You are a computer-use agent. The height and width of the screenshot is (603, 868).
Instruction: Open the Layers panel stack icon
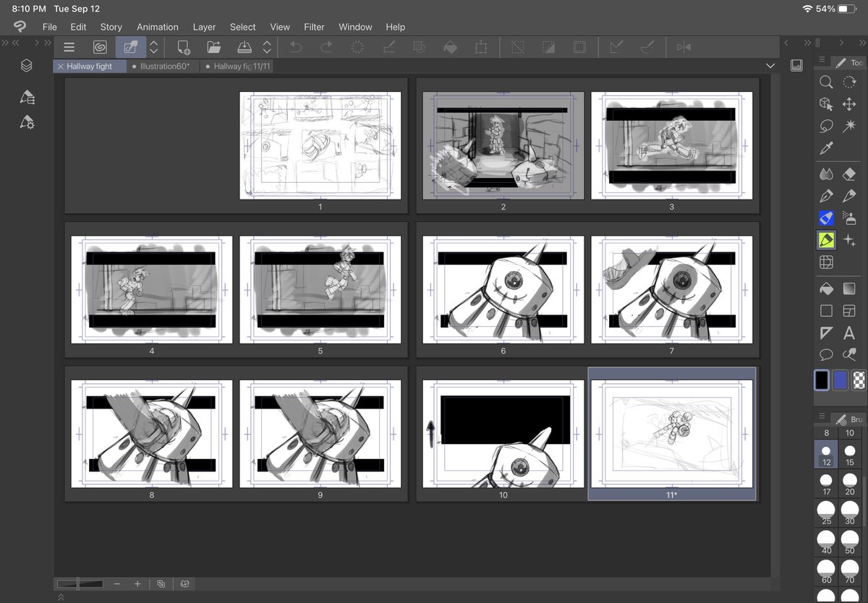(26, 66)
